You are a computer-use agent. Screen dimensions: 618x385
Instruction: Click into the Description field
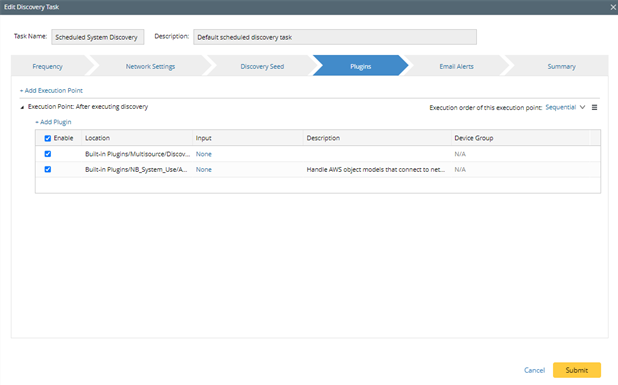click(335, 37)
